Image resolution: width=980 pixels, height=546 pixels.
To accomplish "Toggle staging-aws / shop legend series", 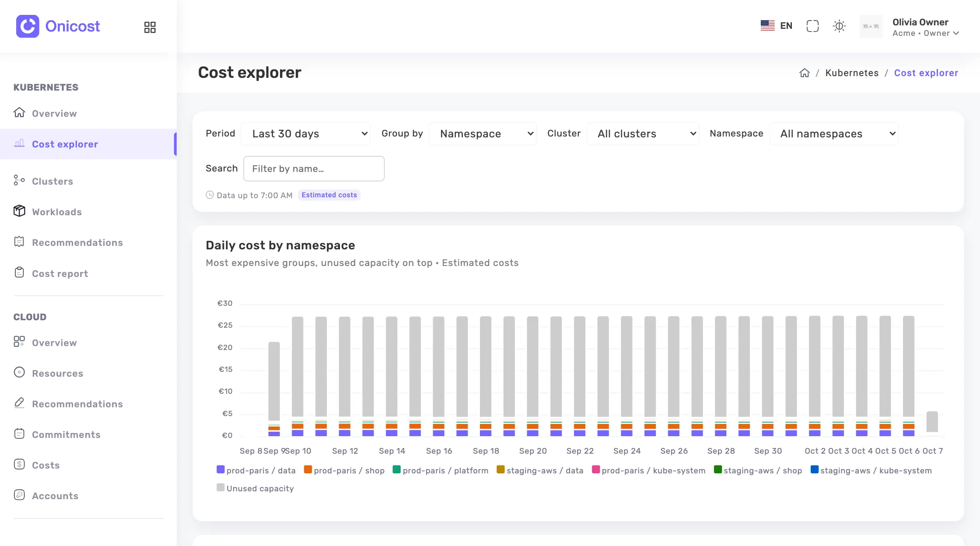I will coord(758,470).
